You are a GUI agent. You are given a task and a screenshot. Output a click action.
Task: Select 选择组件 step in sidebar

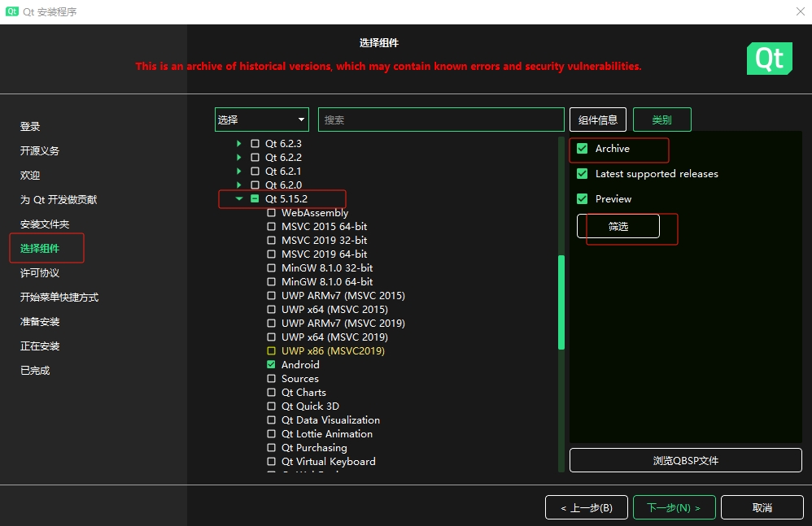[x=40, y=249]
